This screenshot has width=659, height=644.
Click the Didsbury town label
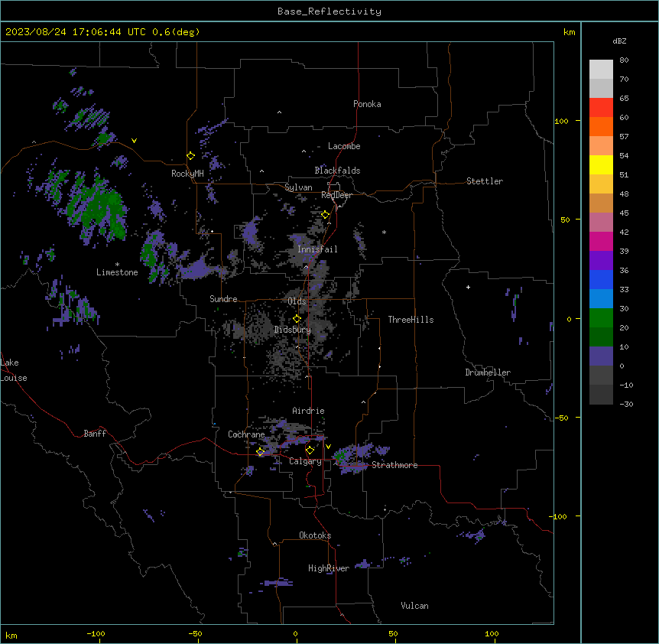point(293,330)
